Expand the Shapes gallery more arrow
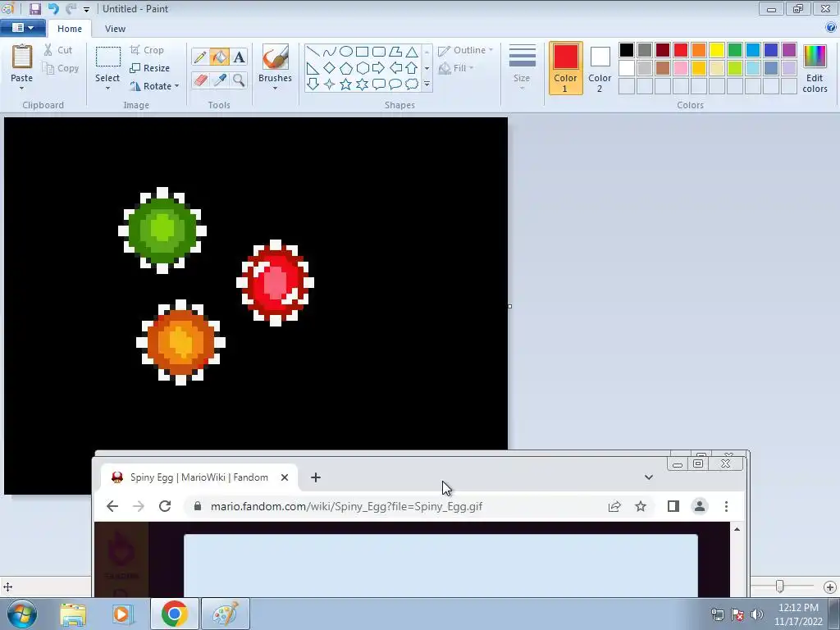This screenshot has height=630, width=840. [x=427, y=84]
